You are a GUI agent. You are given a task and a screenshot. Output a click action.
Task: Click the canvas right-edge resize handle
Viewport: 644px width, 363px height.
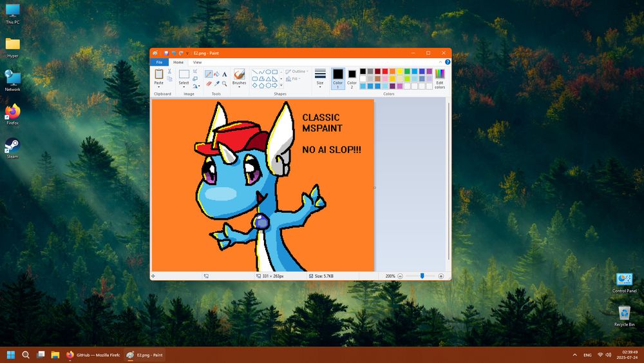coord(375,188)
